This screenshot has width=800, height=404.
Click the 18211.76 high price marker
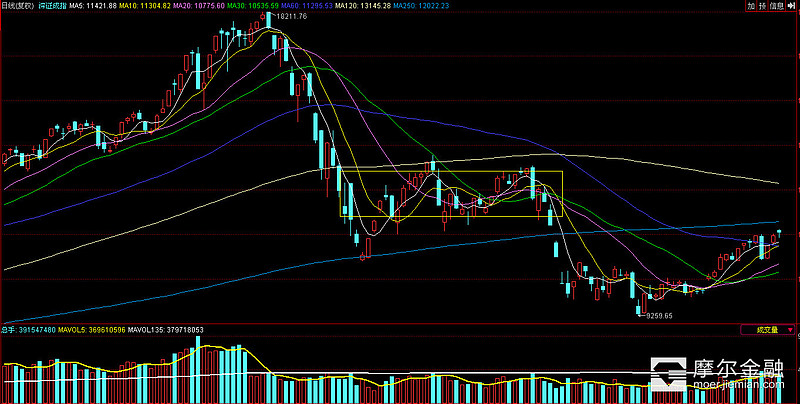[293, 16]
